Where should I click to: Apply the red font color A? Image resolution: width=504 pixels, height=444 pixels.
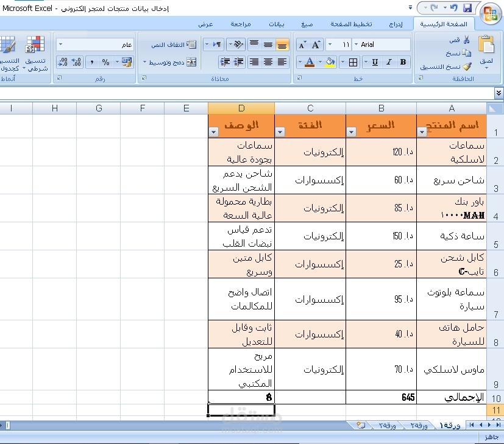[310, 62]
